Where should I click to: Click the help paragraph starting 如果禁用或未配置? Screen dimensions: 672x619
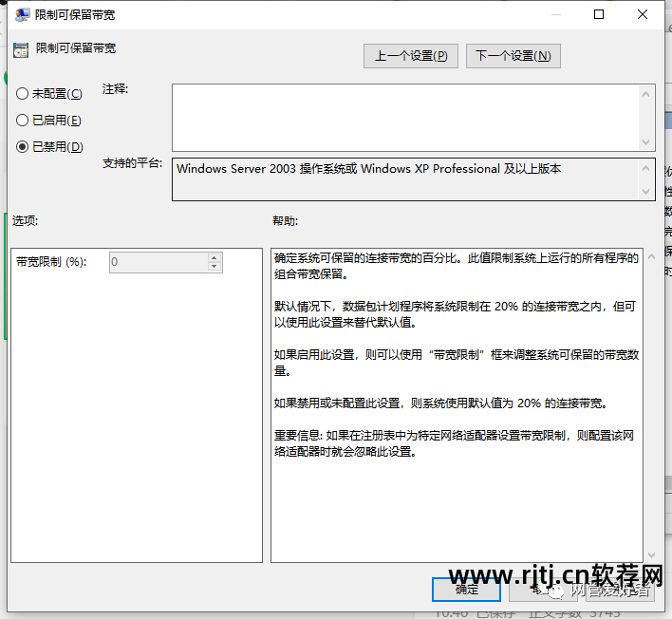click(x=440, y=403)
